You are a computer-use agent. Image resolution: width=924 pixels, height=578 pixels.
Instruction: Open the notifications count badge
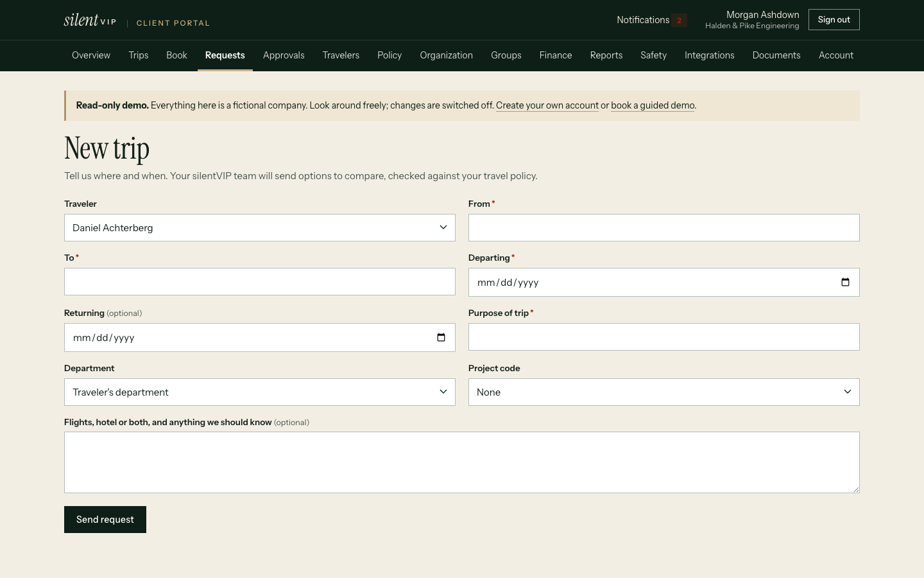(x=680, y=21)
